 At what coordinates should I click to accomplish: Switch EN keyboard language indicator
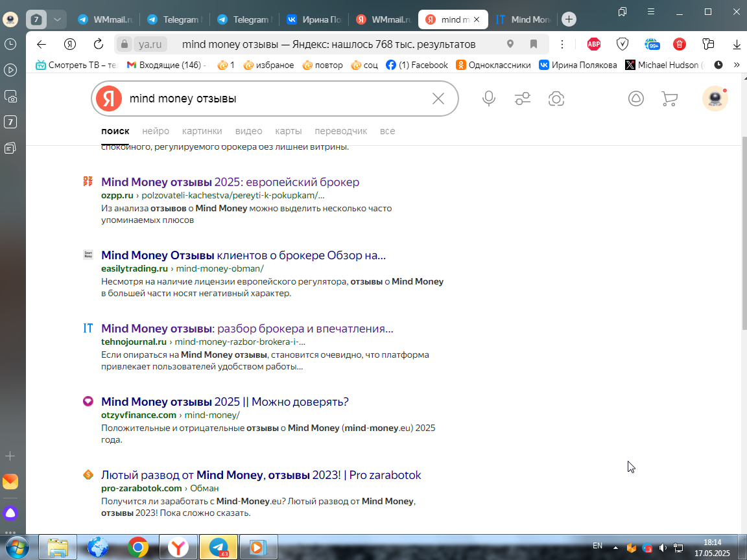(597, 546)
